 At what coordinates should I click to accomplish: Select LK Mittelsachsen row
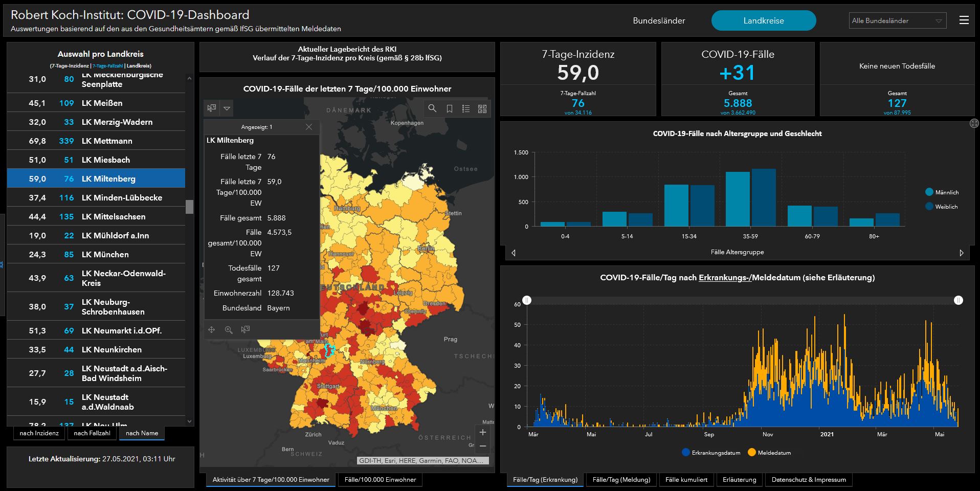[96, 216]
